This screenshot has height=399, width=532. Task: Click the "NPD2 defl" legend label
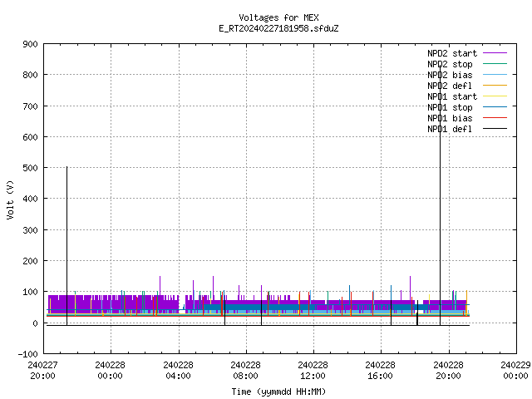point(450,86)
